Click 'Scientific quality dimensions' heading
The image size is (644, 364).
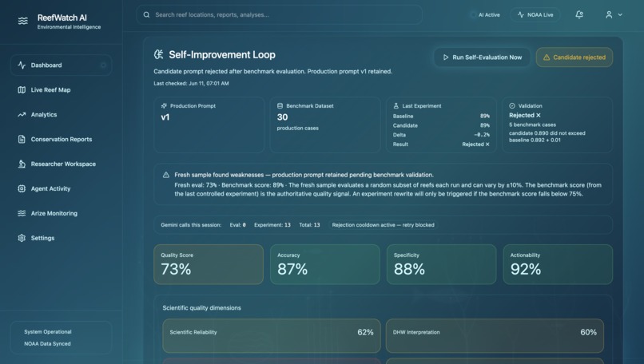201,308
